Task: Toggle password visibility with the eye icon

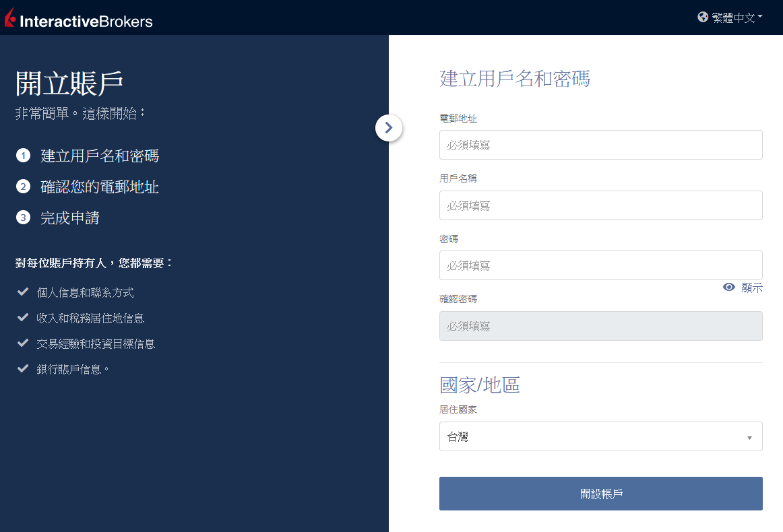Action: tap(729, 287)
